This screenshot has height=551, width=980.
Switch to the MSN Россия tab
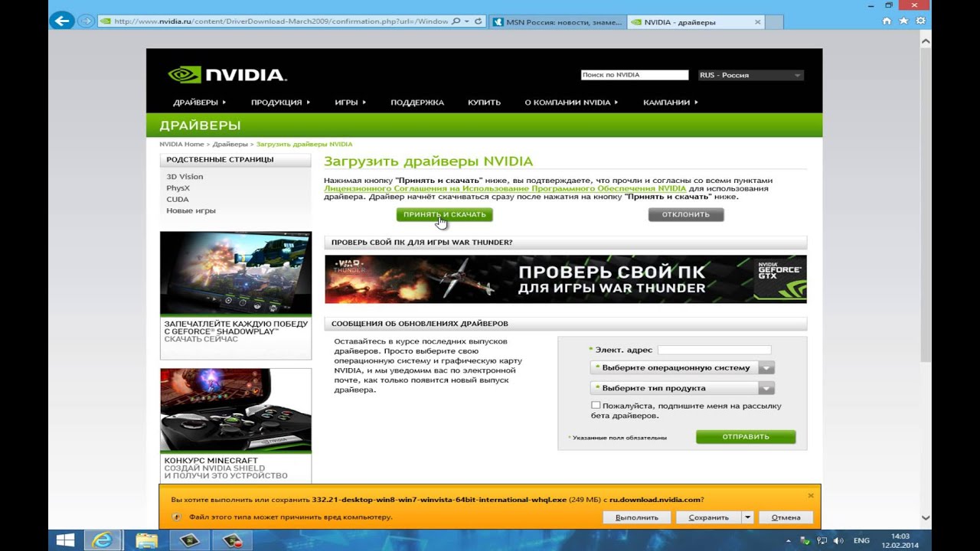coord(557,22)
